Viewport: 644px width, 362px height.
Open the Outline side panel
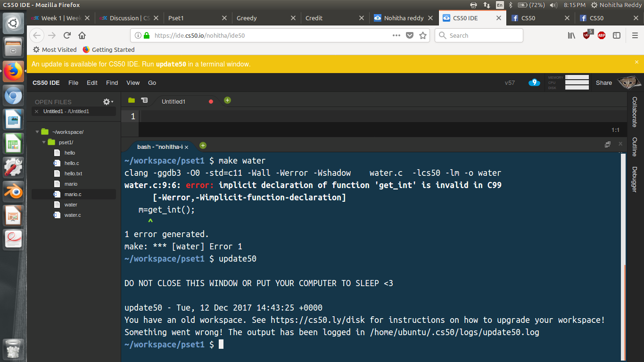(635, 147)
